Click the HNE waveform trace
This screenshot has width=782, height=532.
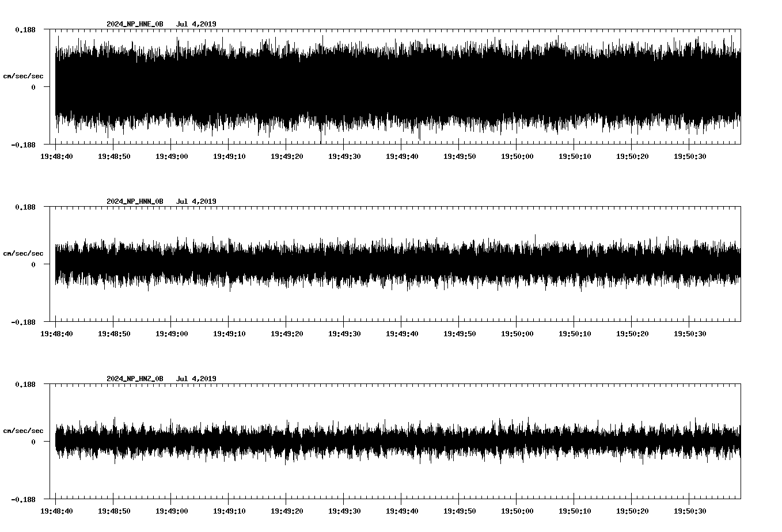click(x=397, y=86)
